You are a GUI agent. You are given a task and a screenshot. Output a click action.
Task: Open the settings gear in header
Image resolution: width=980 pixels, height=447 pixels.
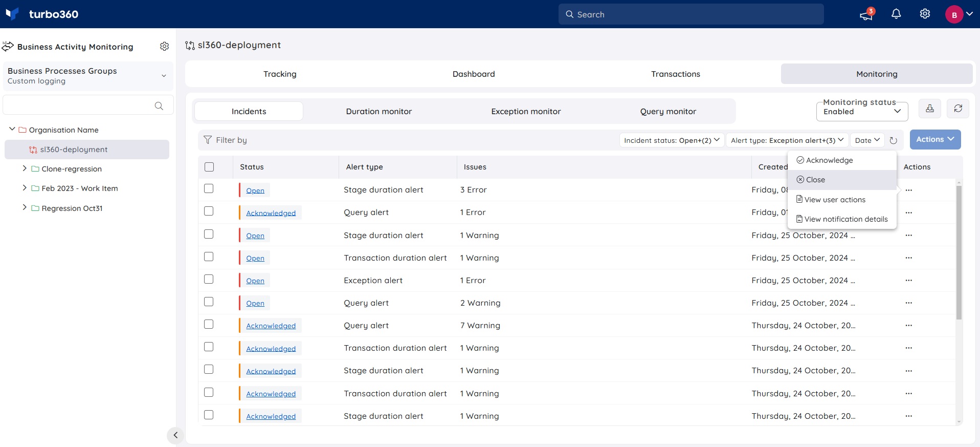(925, 14)
